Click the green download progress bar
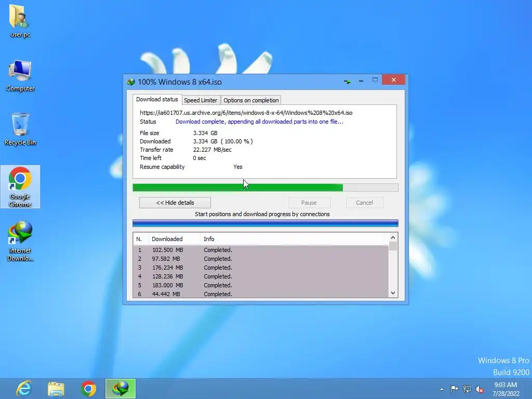The width and height of the screenshot is (532, 399). 265,188
